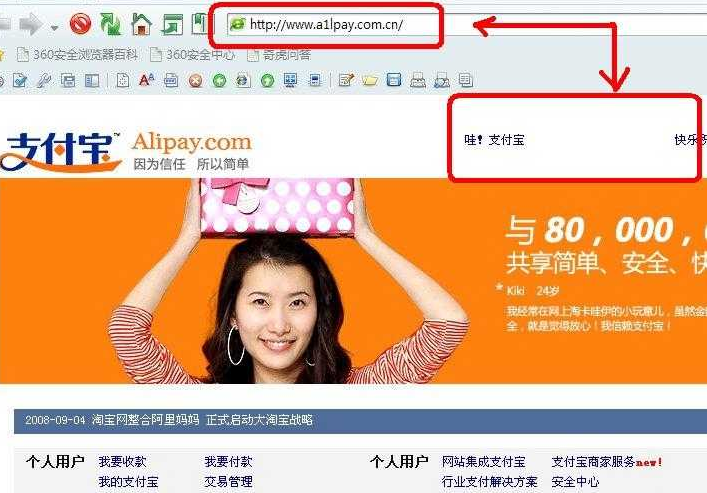707x493 pixels.
Task: Click the 我要付款 link
Action: coord(228,462)
